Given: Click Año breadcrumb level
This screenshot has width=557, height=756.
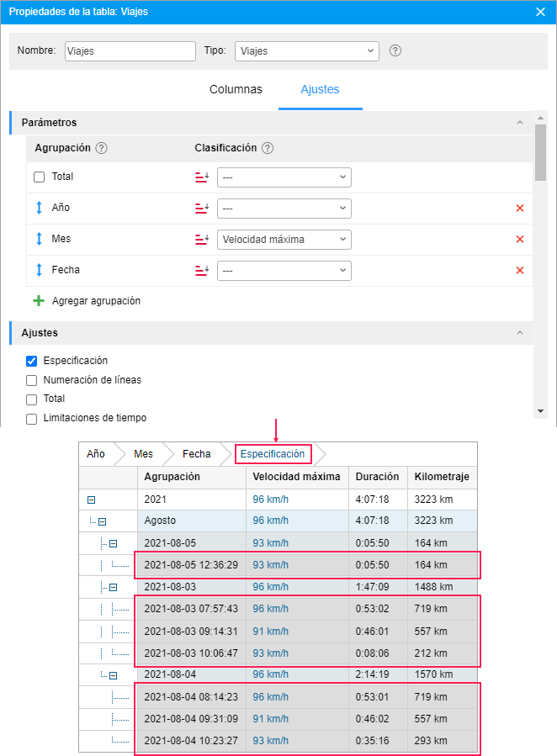Looking at the screenshot, I should pyautogui.click(x=96, y=454).
